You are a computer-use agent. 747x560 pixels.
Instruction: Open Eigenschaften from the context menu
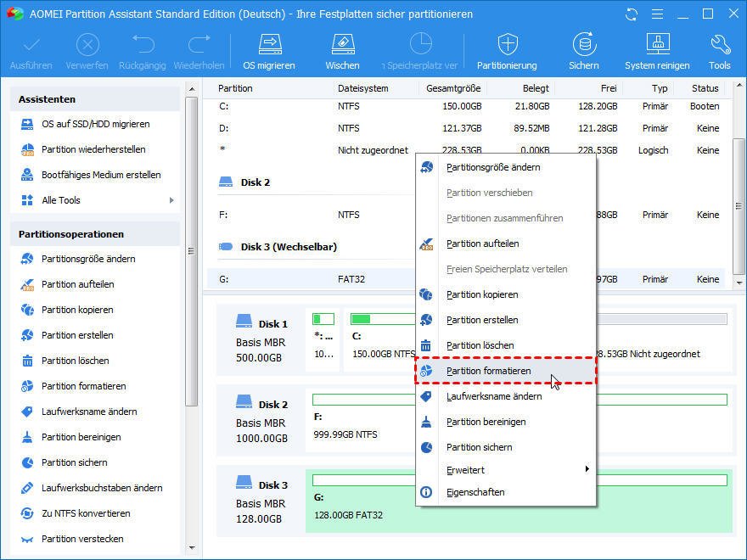pyautogui.click(x=475, y=492)
